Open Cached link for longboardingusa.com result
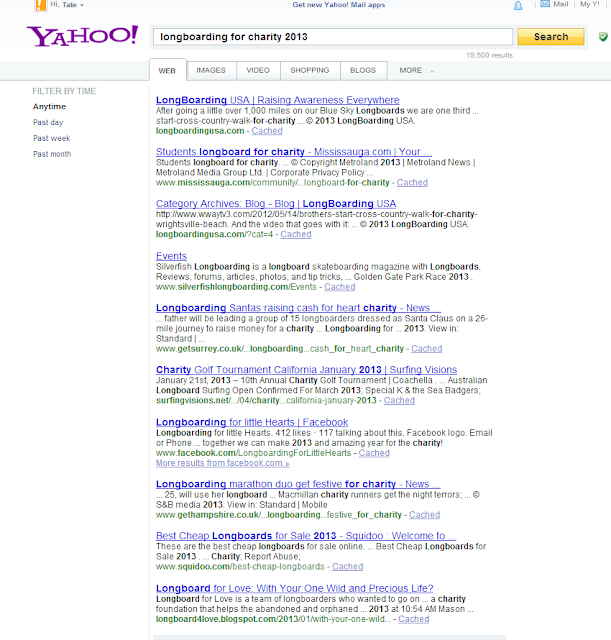 pyautogui.click(x=267, y=131)
